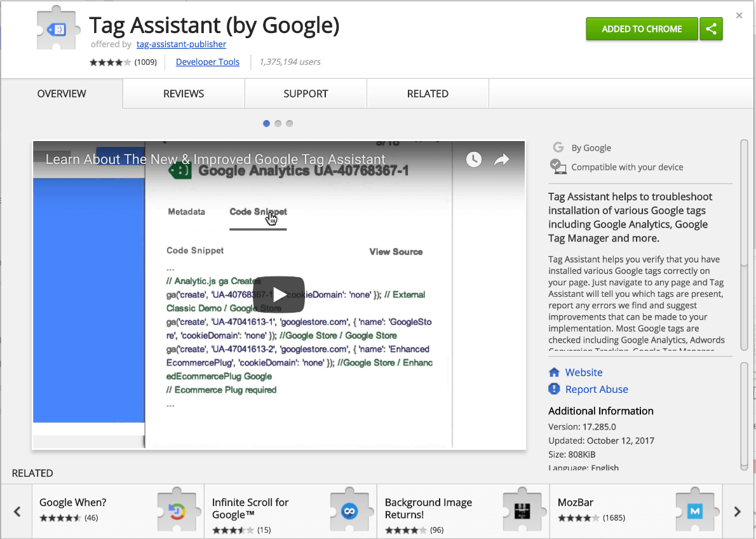Click the Version: 17.285.0 text
Viewport: 756px width, 539px height.
pos(582,426)
